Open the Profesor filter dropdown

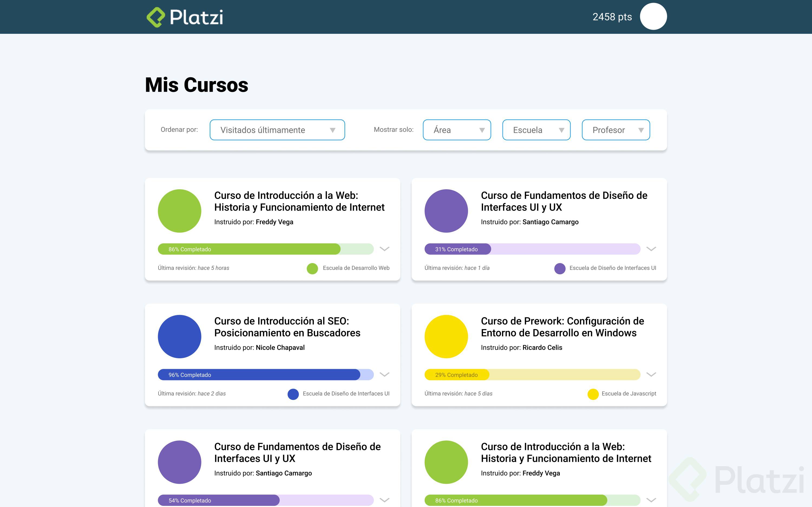(616, 130)
